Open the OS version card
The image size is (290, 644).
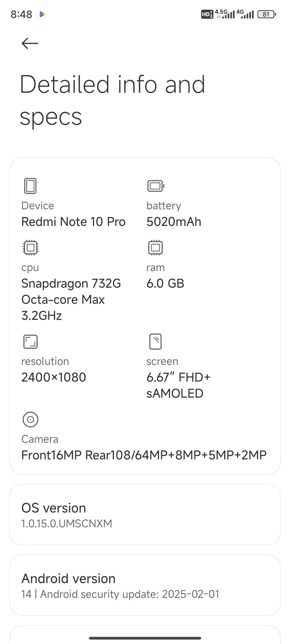tap(145, 514)
